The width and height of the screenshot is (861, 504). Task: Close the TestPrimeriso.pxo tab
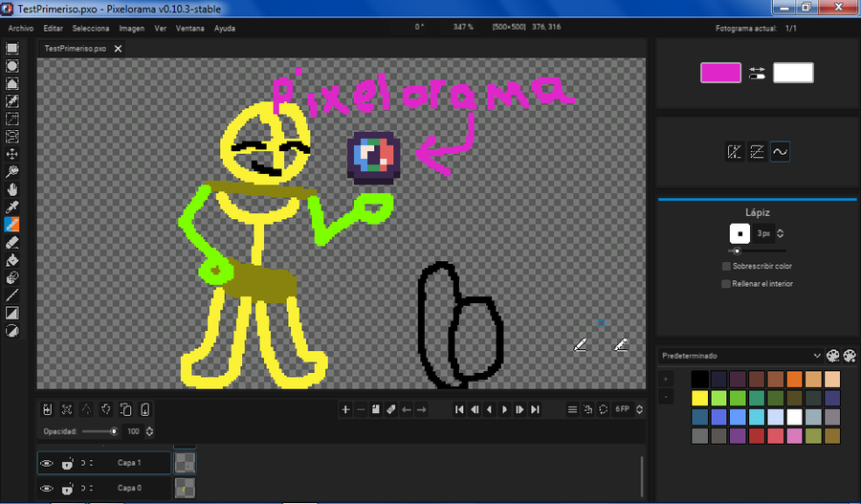click(118, 49)
